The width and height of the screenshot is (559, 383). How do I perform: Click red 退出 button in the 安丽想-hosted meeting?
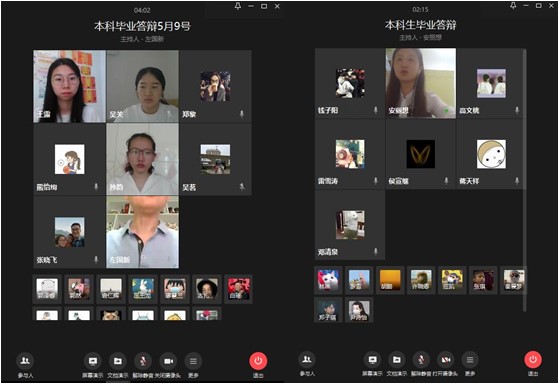[x=533, y=359]
